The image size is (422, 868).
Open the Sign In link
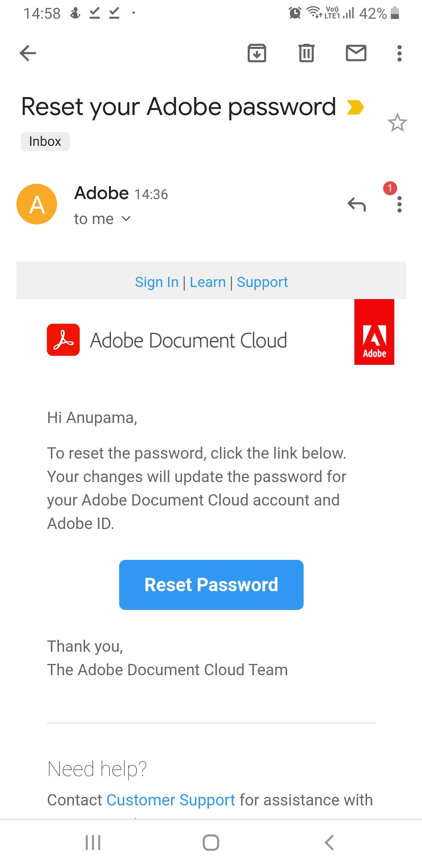click(157, 282)
